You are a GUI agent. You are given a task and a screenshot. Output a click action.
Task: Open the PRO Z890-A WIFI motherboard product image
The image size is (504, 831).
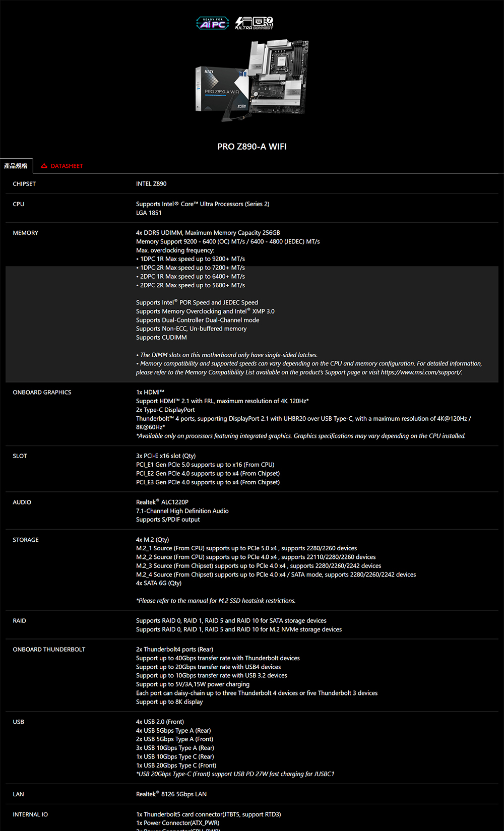[x=252, y=81]
